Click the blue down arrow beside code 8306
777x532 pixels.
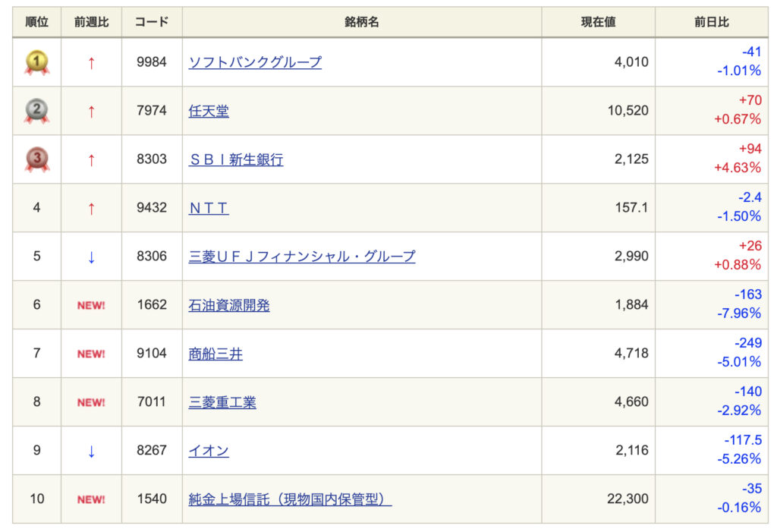(x=91, y=257)
